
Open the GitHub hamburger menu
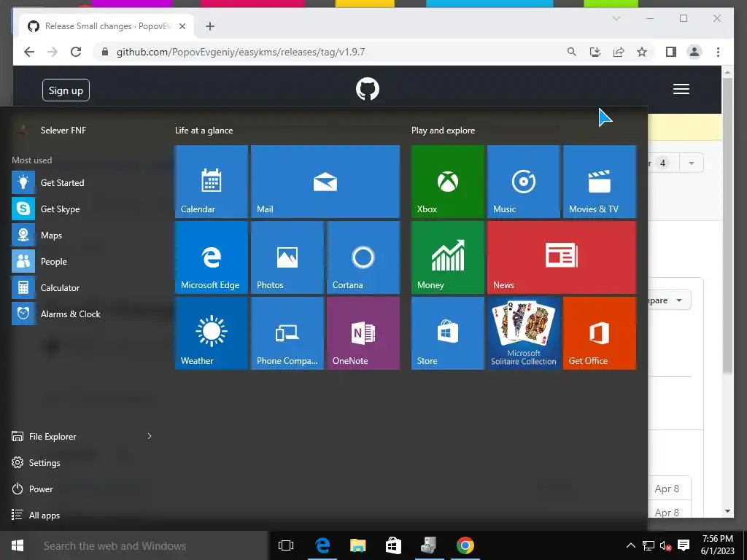coord(681,89)
